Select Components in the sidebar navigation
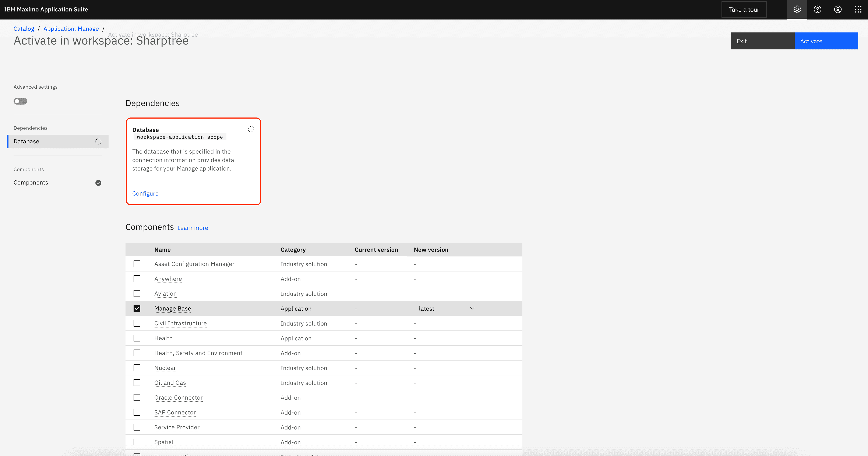The image size is (868, 456). [x=58, y=183]
